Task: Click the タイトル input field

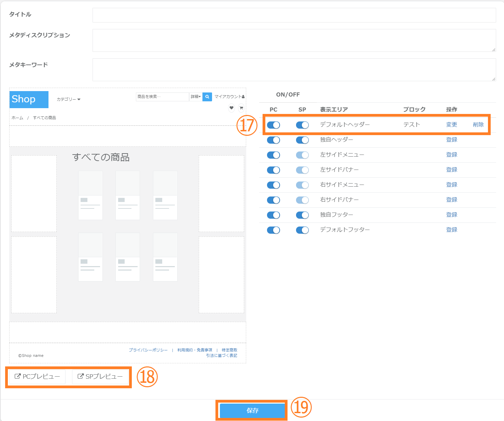Action: 294,15
